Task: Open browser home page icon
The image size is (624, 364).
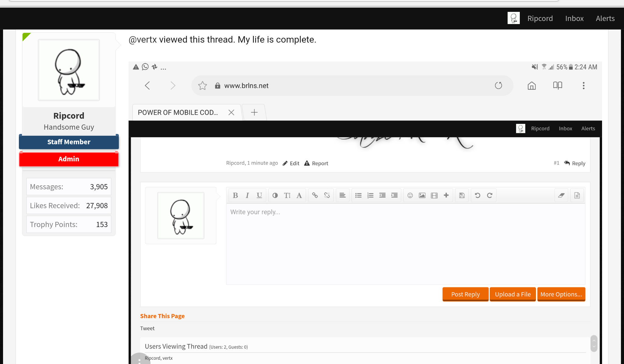Action: (x=532, y=86)
